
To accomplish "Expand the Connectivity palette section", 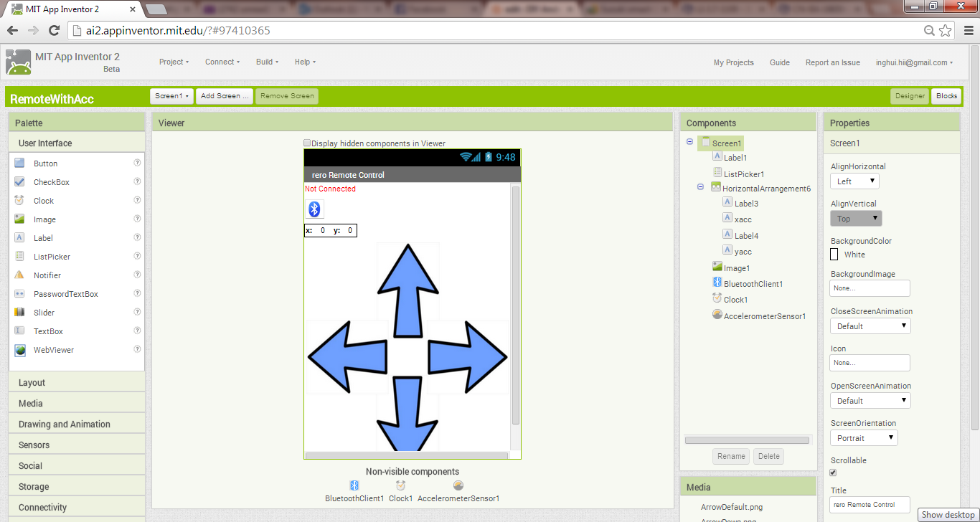I will (x=77, y=508).
